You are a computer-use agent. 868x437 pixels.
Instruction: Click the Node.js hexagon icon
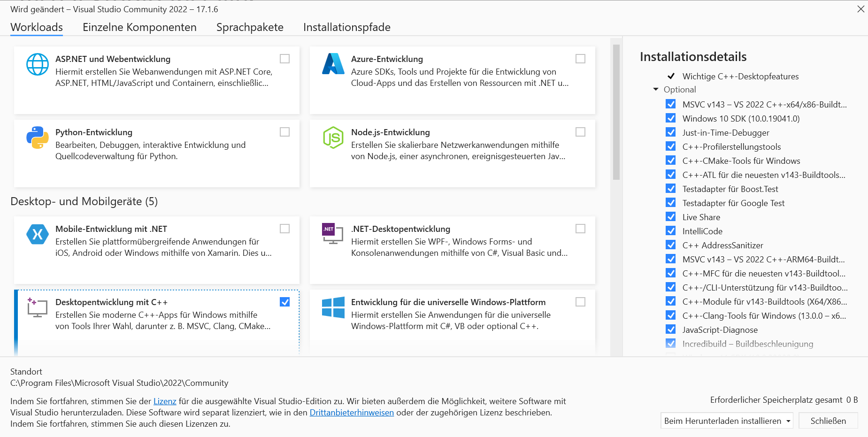pos(333,138)
